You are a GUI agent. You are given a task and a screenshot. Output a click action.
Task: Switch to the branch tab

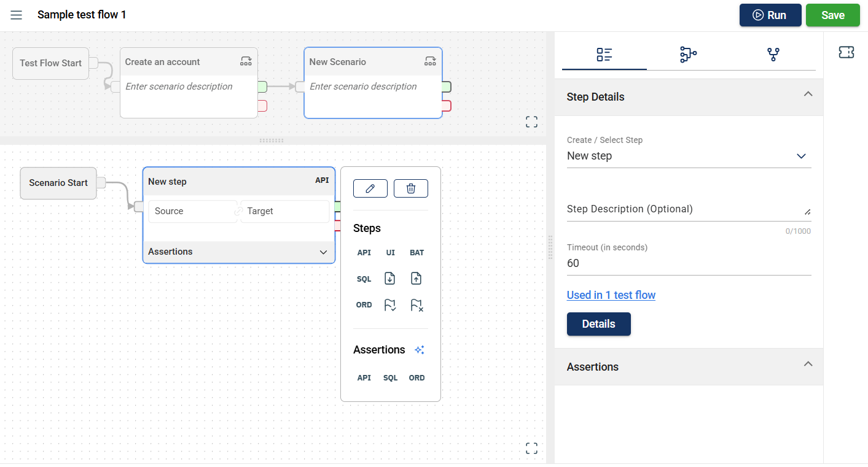tap(773, 55)
